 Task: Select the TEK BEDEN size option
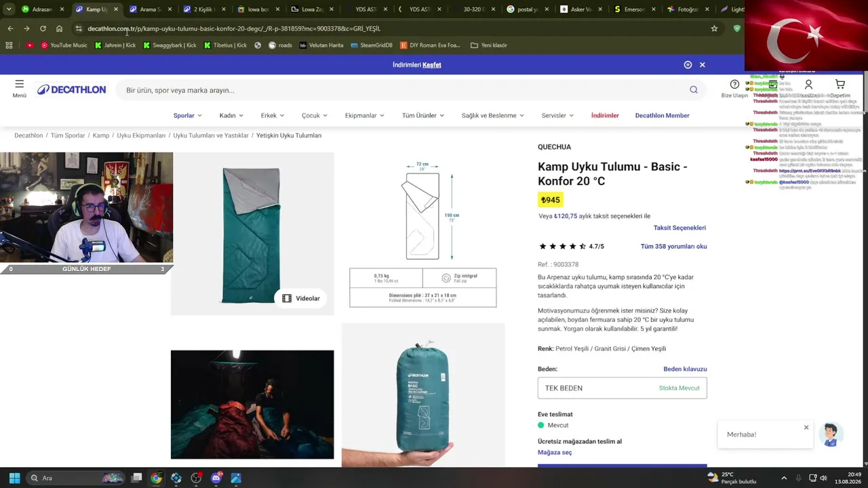point(623,388)
